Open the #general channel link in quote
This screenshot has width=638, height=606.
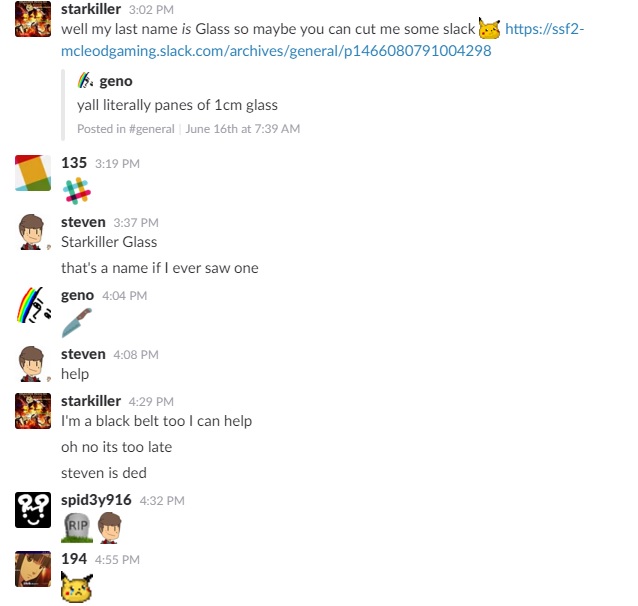[x=151, y=129]
